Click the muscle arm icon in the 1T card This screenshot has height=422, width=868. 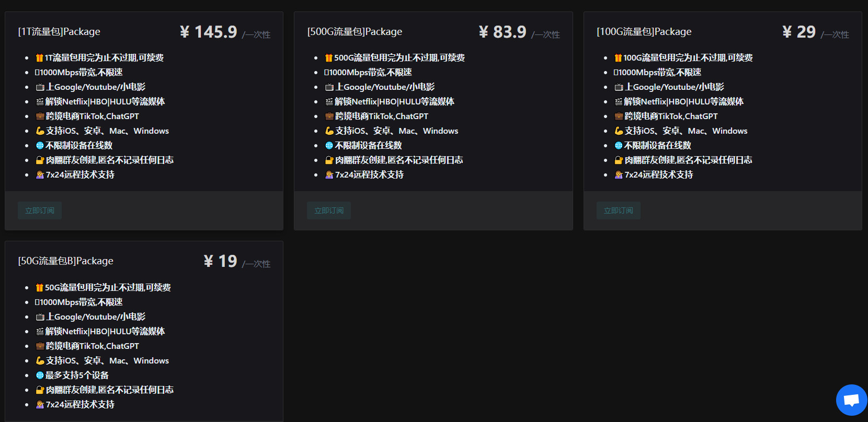pyautogui.click(x=40, y=131)
